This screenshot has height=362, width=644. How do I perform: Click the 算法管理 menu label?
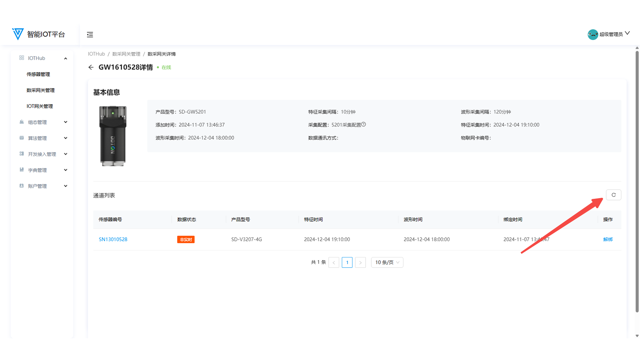point(37,138)
